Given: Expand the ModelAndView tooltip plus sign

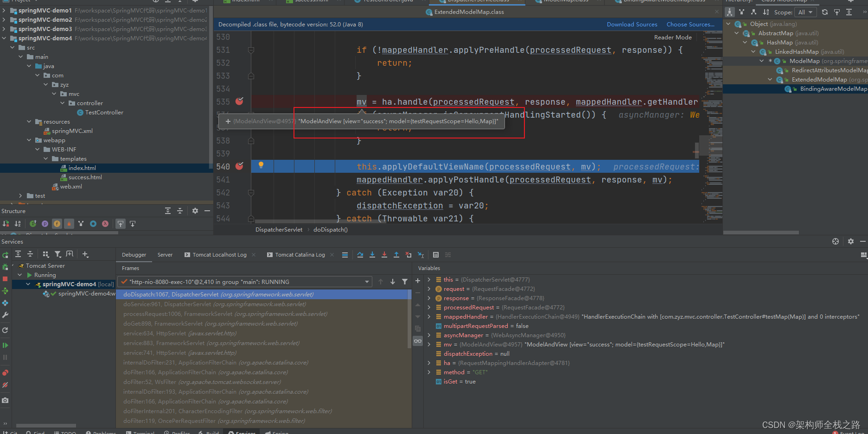Looking at the screenshot, I should click(x=228, y=121).
